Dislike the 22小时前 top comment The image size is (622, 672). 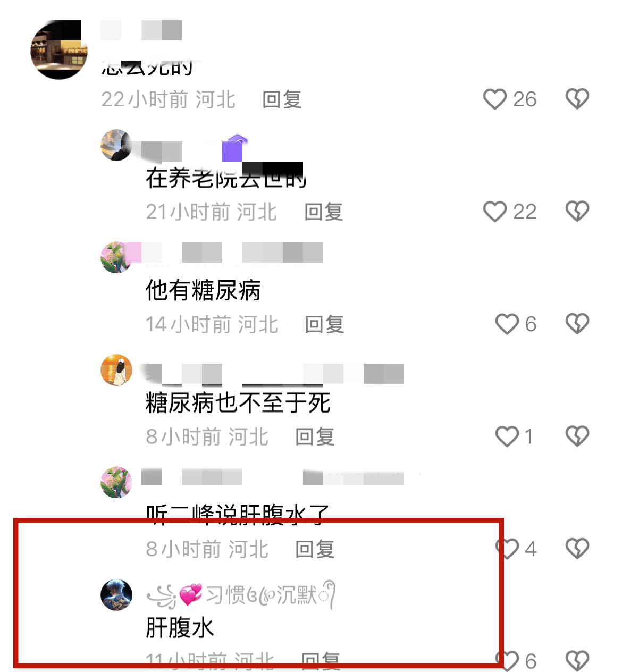pyautogui.click(x=577, y=99)
